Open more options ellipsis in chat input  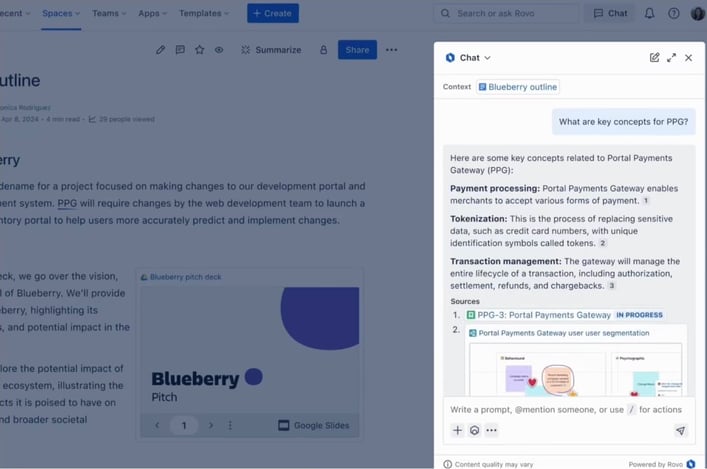pos(491,430)
